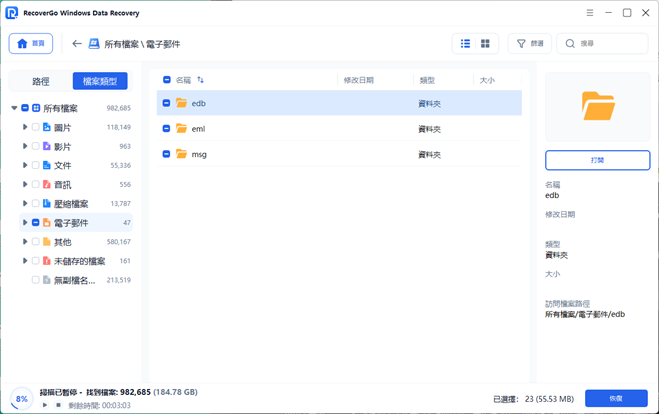Click the 類型 column header
The image size is (659, 414).
point(427,80)
